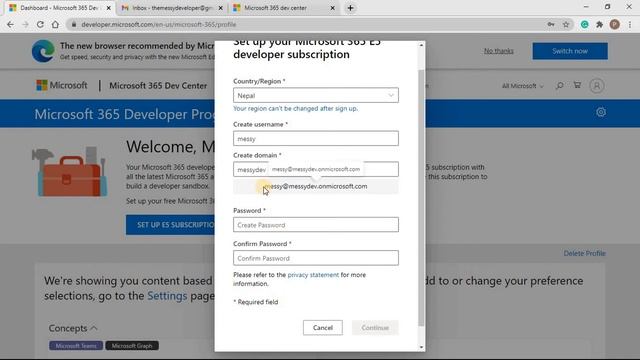The height and width of the screenshot is (360, 640).
Task: Click messy@messydev.onmicrosoft.com preview text
Action: tap(316, 186)
